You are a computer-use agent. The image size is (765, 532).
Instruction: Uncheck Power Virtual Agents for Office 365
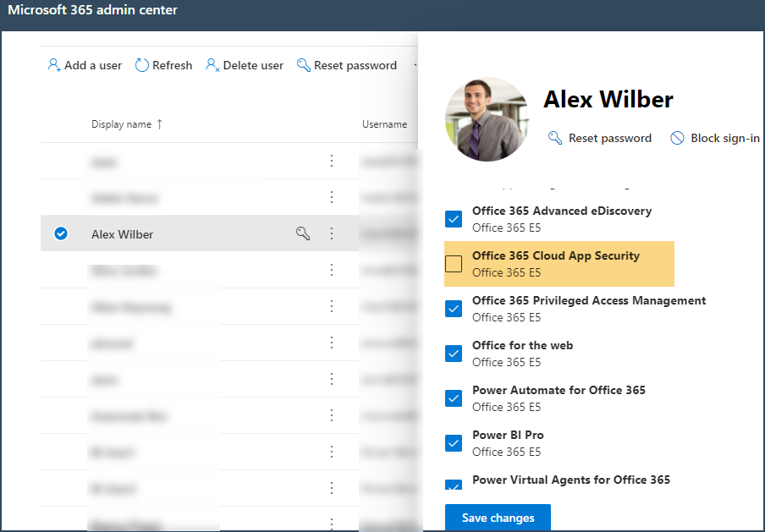(x=454, y=485)
